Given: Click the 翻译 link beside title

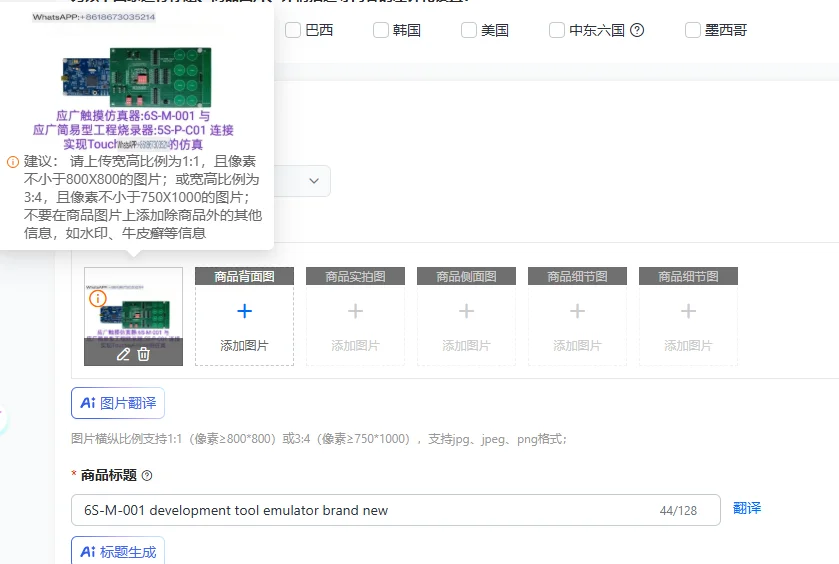Looking at the screenshot, I should (747, 508).
